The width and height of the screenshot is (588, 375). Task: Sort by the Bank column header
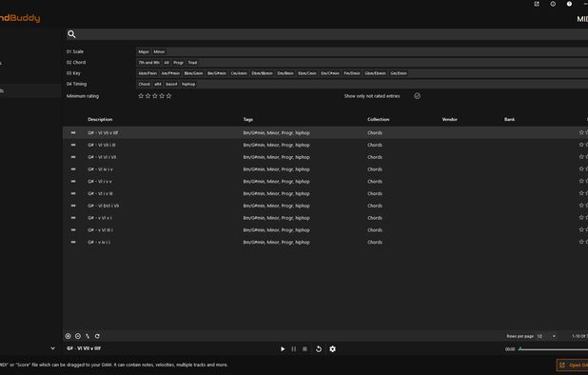509,119
